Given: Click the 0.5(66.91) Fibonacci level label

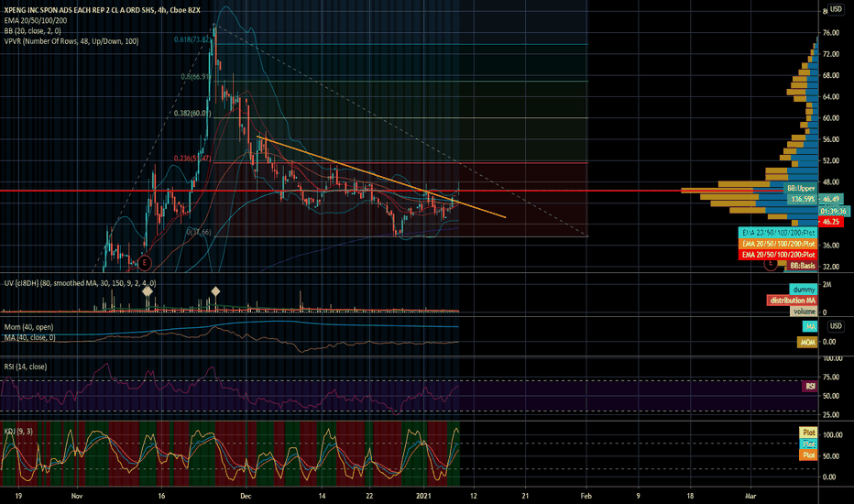Looking at the screenshot, I should click(196, 77).
